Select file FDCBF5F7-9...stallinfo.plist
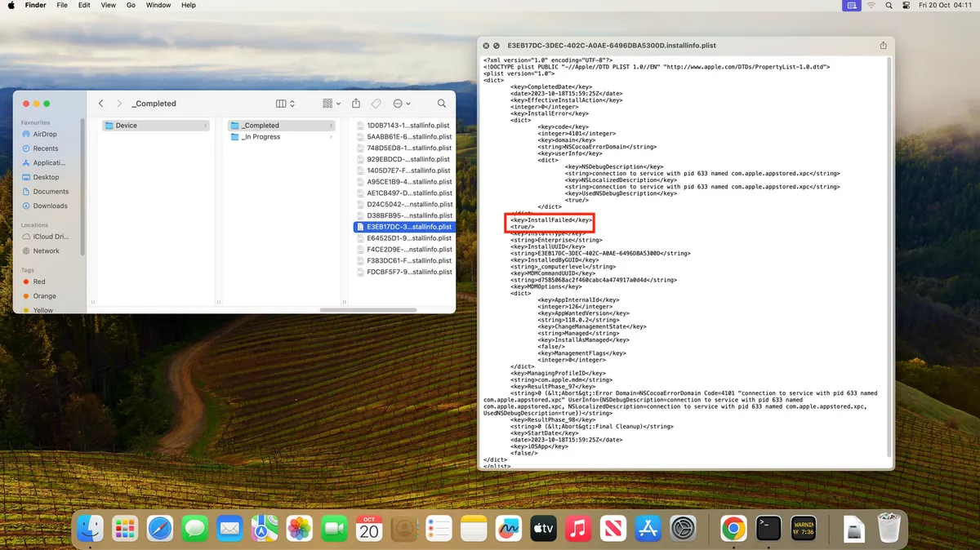Viewport: 980px width, 550px height. point(403,272)
